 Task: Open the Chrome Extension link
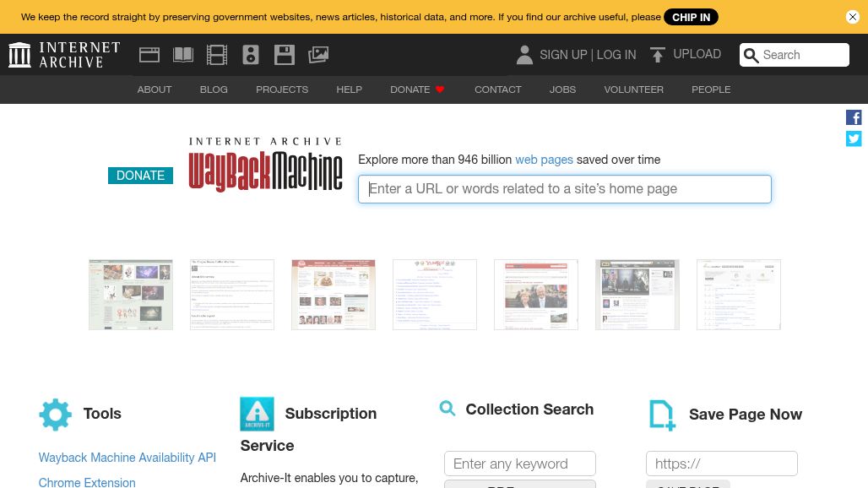click(x=87, y=482)
